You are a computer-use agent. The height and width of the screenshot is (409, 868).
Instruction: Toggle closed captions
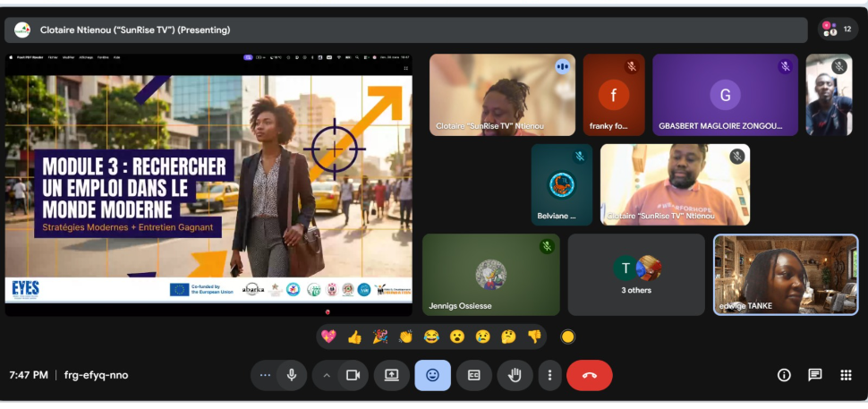click(x=473, y=375)
